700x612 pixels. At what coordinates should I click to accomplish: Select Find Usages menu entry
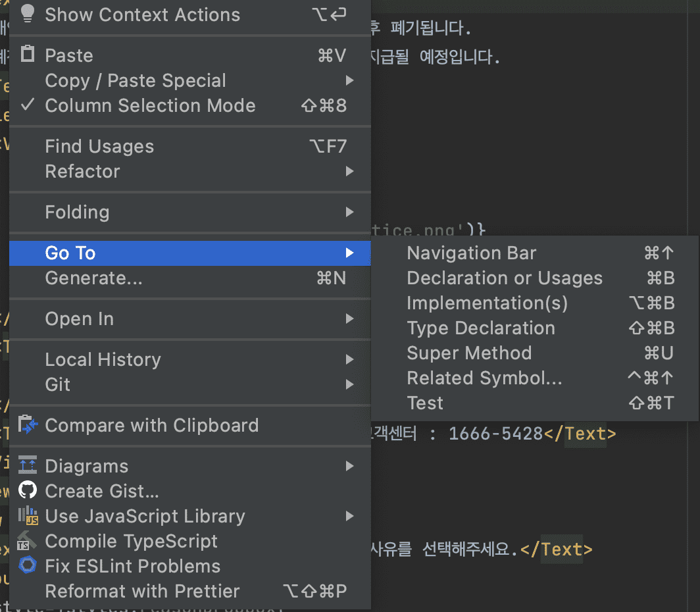pyautogui.click(x=99, y=146)
